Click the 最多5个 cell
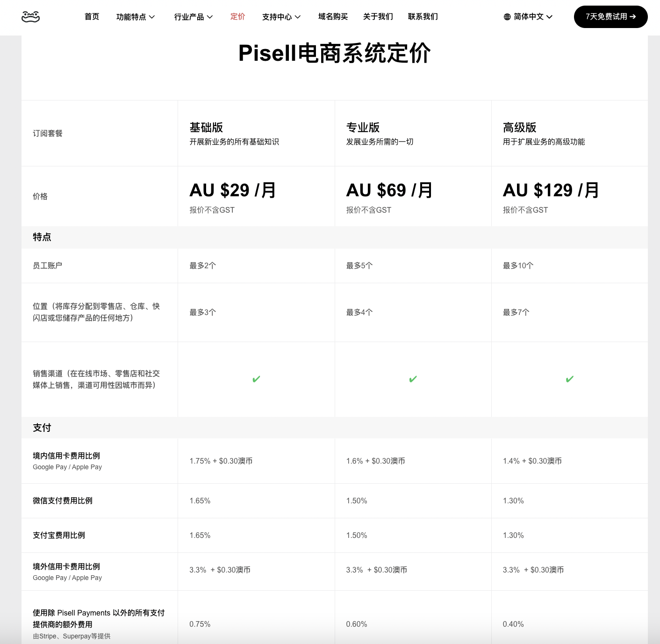The height and width of the screenshot is (644, 660). click(359, 265)
